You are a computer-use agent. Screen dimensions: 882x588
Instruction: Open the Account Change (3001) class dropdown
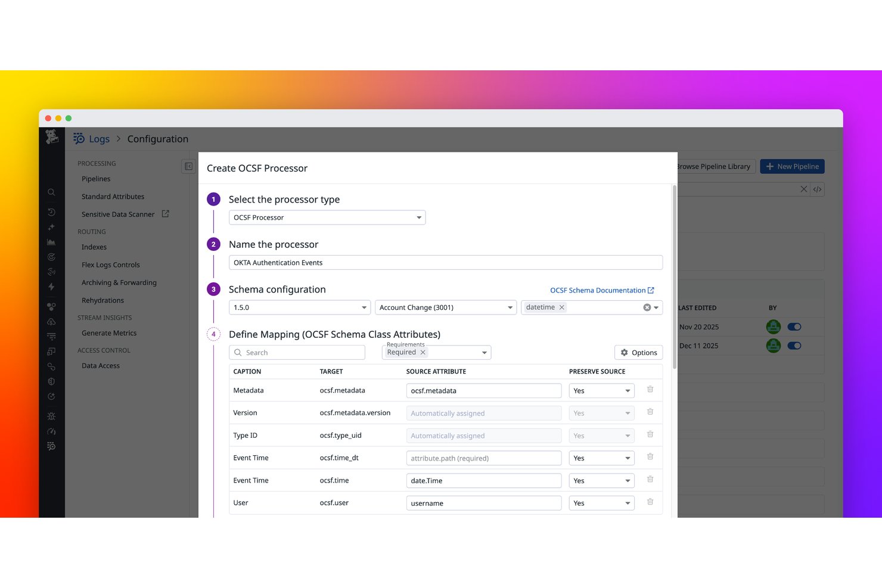tap(446, 307)
